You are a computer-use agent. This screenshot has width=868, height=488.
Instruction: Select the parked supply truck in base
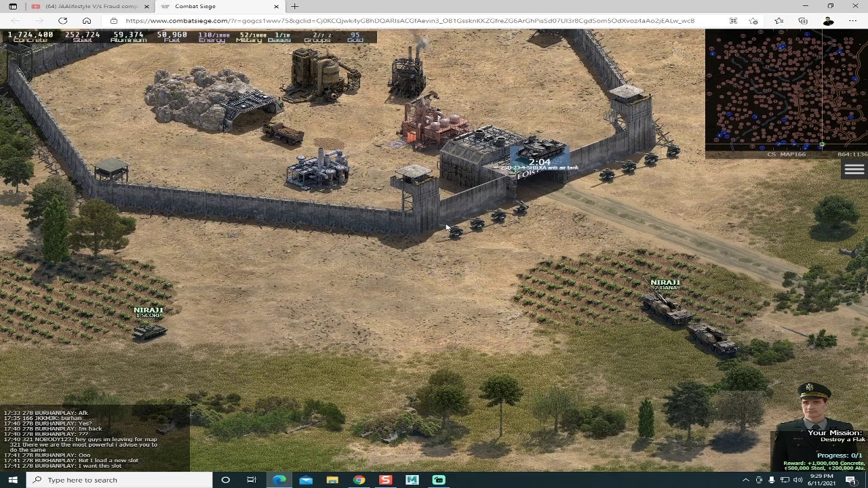pos(283,132)
